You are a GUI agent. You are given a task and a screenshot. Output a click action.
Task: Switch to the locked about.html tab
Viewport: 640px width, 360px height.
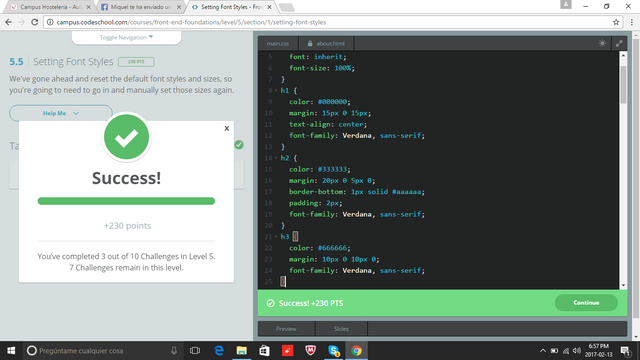326,43
